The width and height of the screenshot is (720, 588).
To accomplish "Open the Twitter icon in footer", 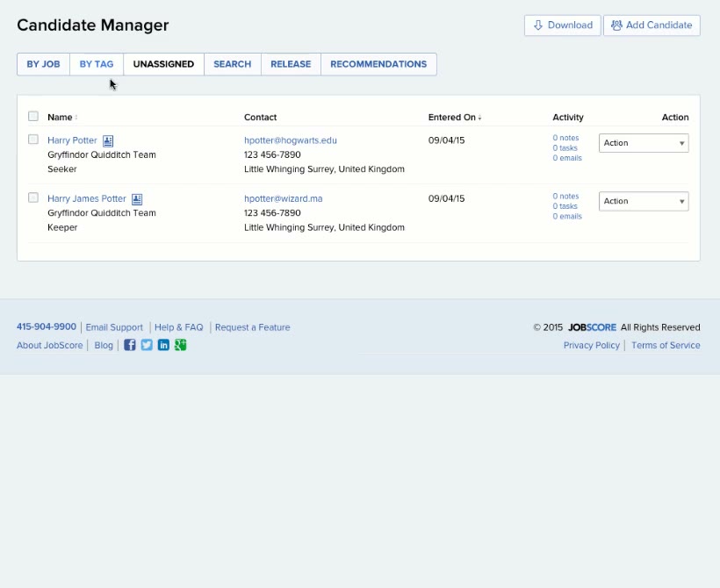I will pyautogui.click(x=147, y=345).
